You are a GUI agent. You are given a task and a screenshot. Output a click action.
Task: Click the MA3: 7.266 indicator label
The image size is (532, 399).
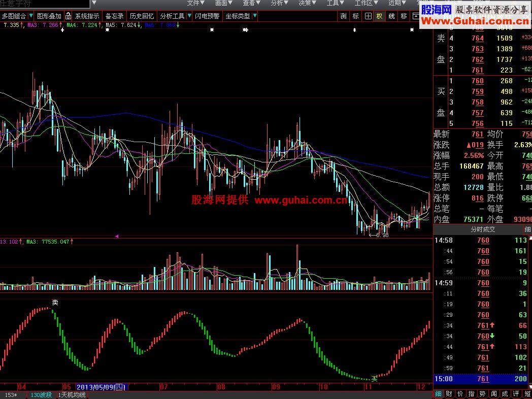[x=45, y=25]
